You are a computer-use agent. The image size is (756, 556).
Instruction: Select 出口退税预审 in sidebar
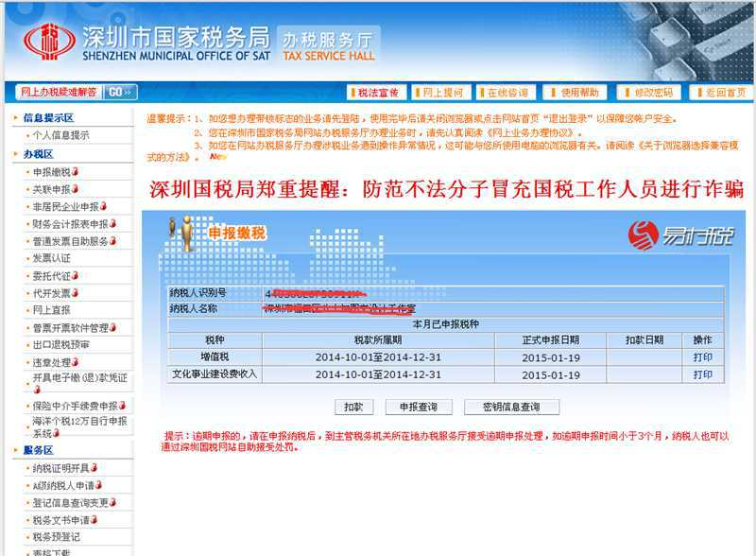[60, 344]
